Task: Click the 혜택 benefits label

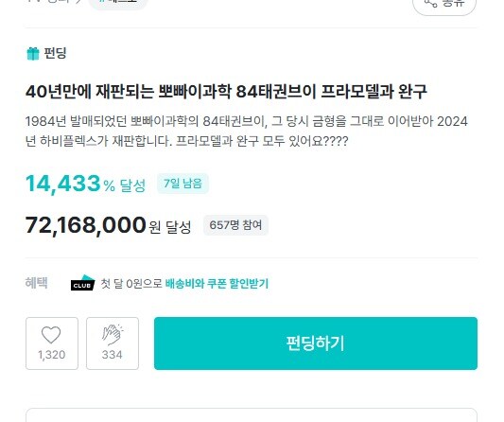Action: coord(36,283)
